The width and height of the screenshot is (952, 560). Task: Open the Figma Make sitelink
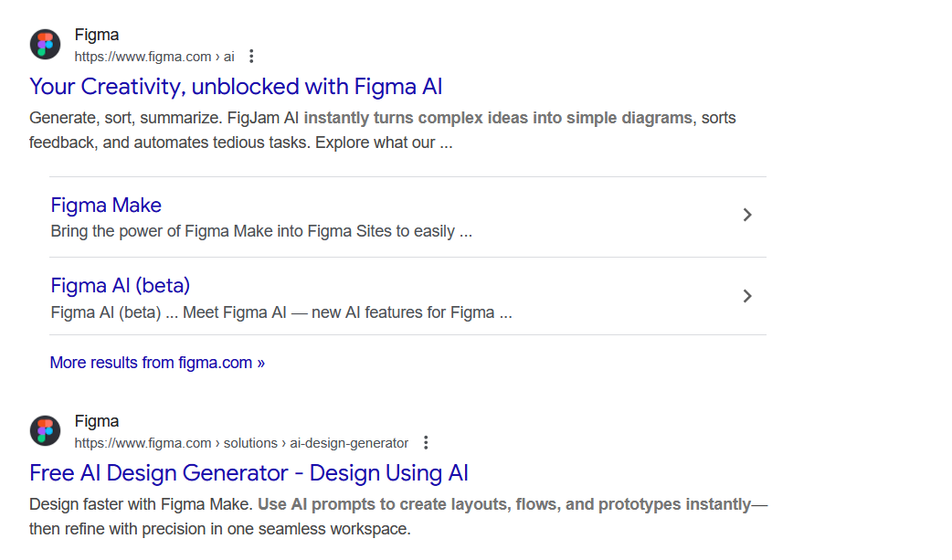coord(106,206)
